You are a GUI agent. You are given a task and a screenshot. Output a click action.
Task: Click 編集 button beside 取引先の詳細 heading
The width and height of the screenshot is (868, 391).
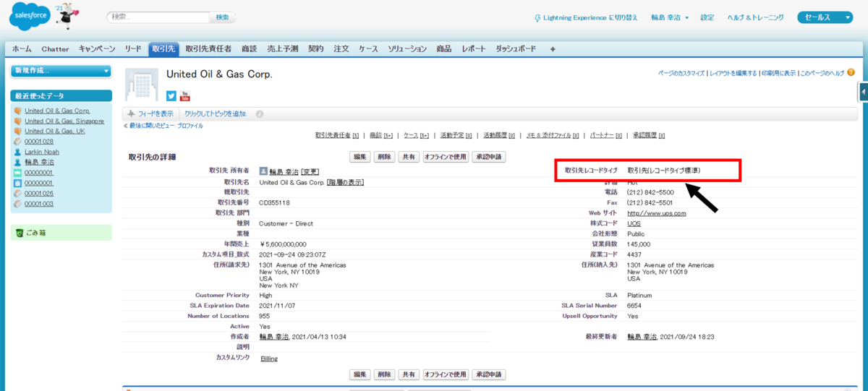tap(359, 156)
